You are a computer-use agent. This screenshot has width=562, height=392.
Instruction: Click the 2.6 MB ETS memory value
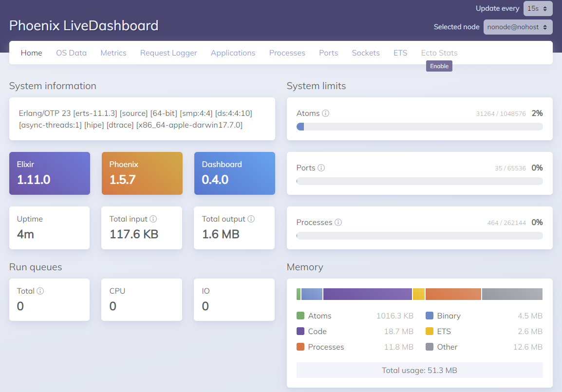pos(530,331)
